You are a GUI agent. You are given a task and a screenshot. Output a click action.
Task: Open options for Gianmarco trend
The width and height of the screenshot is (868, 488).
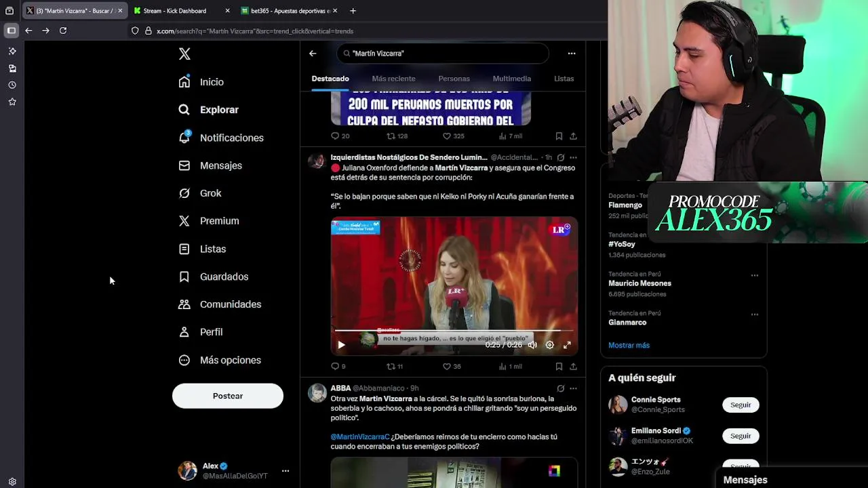[x=755, y=315]
